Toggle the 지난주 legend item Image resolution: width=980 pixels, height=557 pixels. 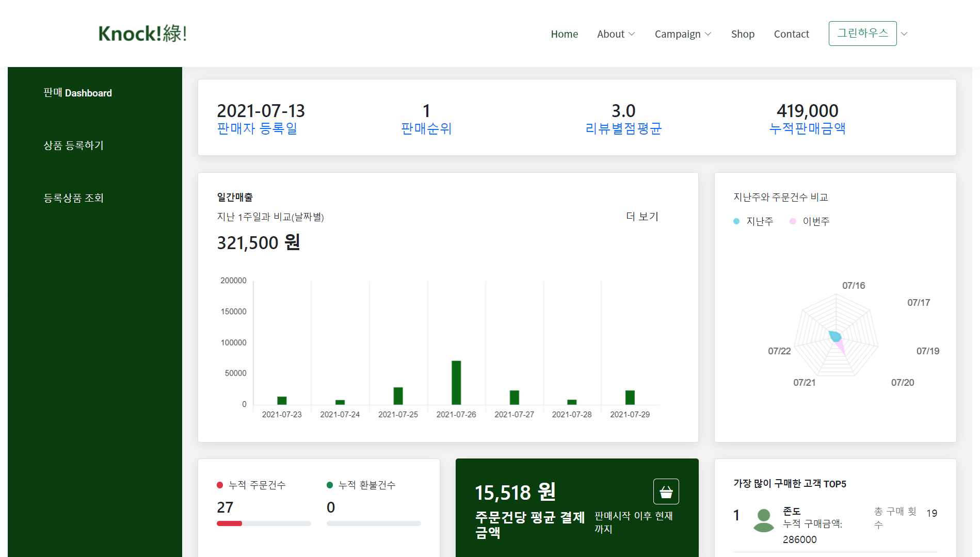pos(753,221)
